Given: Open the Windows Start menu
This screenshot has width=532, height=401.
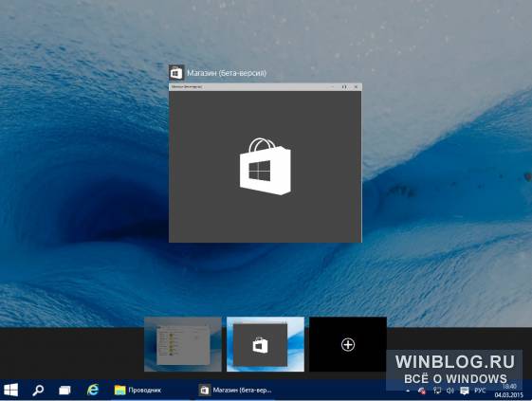Looking at the screenshot, I should tap(10, 391).
